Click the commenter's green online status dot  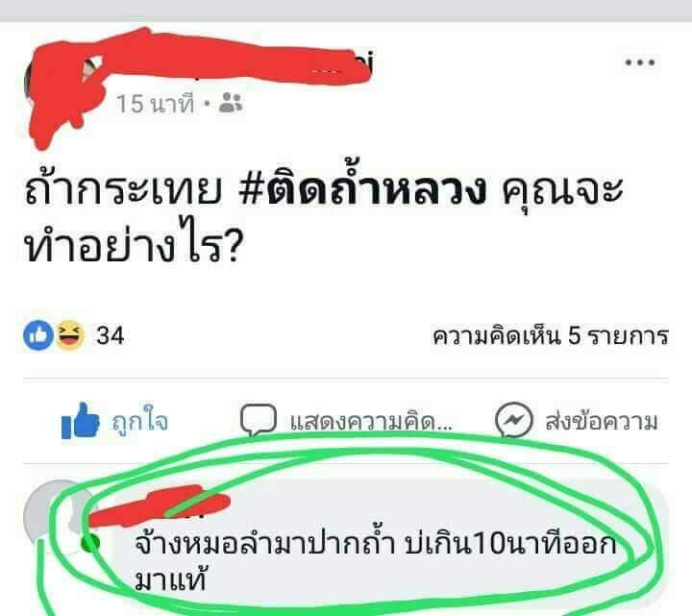[91, 543]
